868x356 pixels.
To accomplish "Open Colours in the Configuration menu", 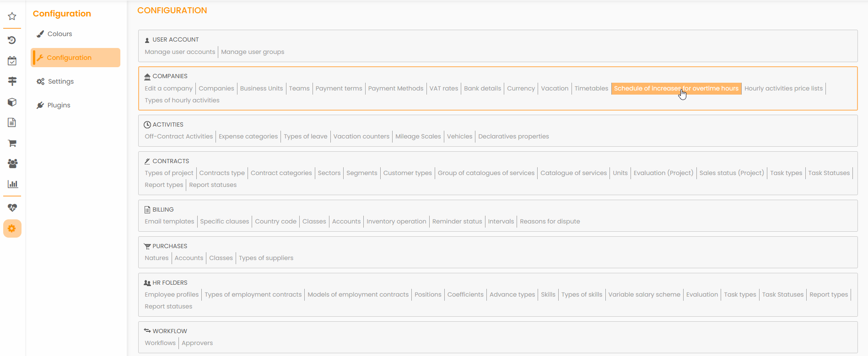I will [x=59, y=34].
